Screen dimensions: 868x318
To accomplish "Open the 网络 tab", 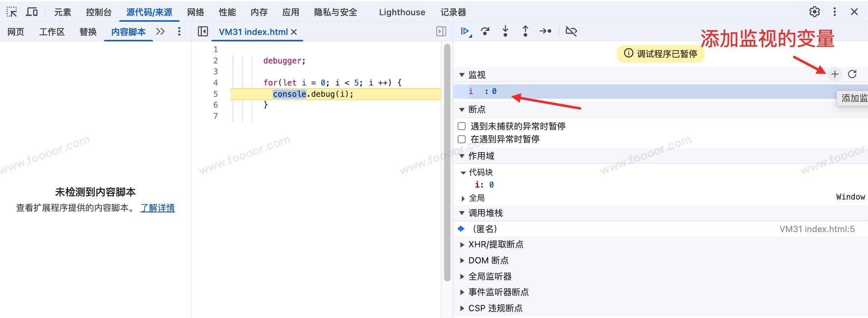I will point(195,12).
